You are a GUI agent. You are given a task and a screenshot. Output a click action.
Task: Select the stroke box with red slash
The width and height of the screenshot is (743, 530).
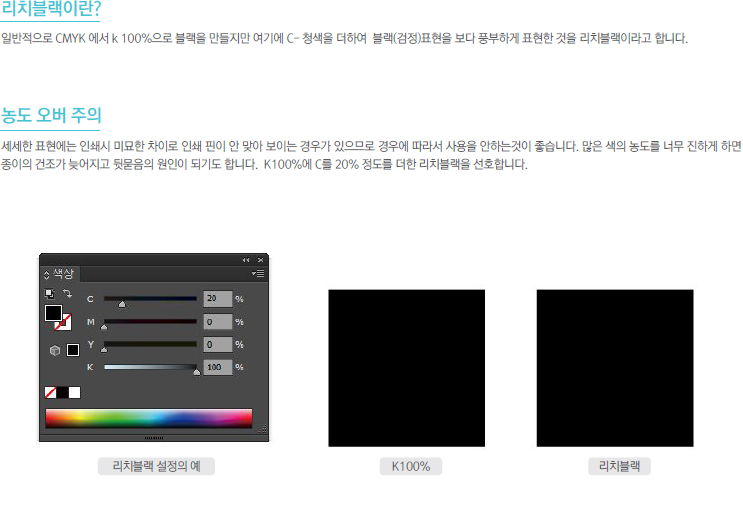pos(63,322)
